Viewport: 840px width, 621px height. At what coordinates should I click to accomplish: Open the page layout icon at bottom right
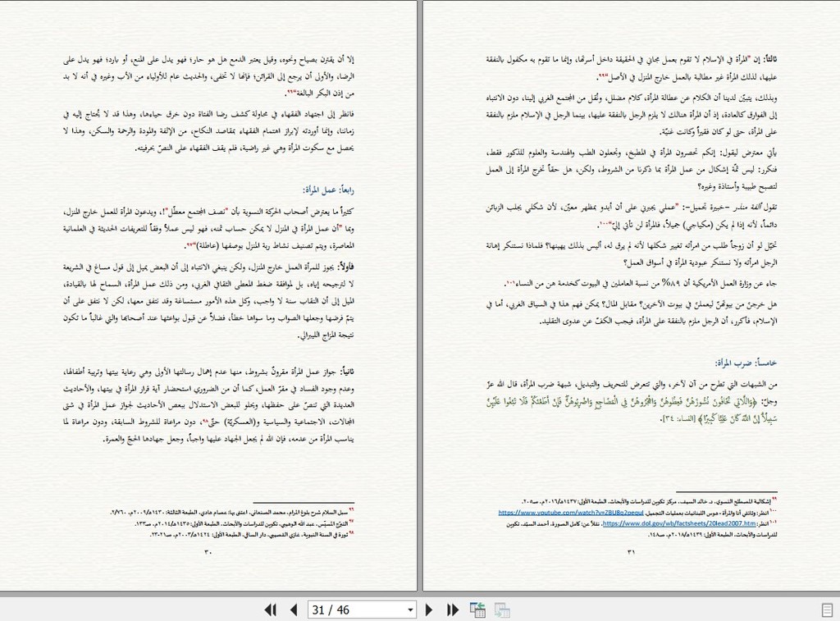pos(827,610)
